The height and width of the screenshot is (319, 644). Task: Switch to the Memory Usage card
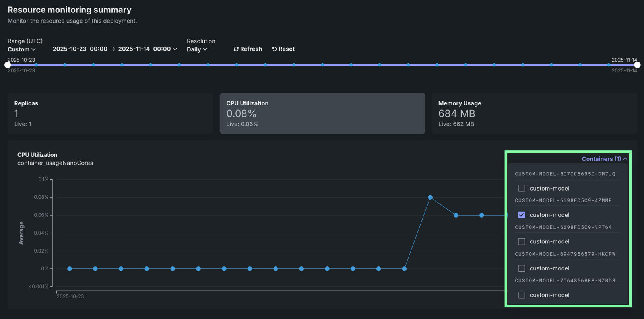tap(534, 113)
